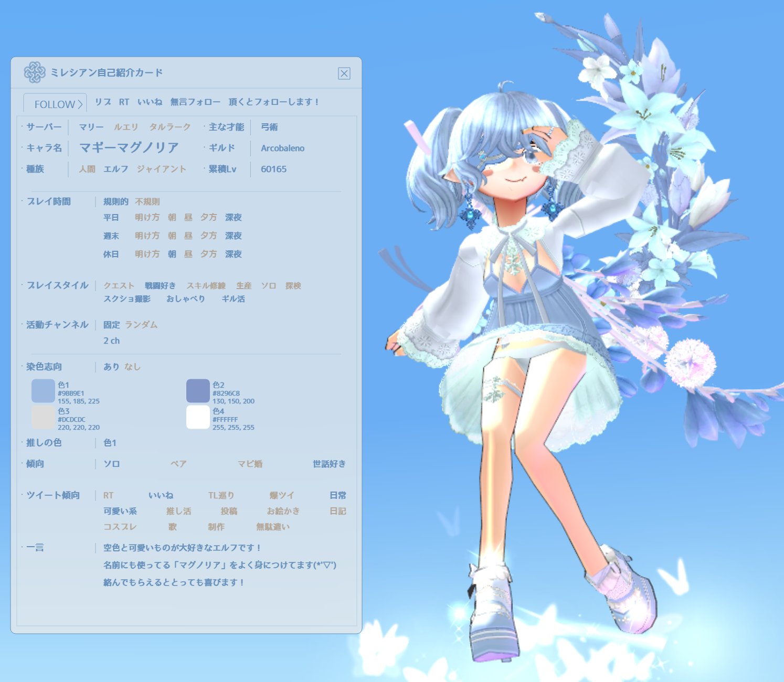
Task: Select 夕方 in the 週末 row
Action: [x=208, y=236]
